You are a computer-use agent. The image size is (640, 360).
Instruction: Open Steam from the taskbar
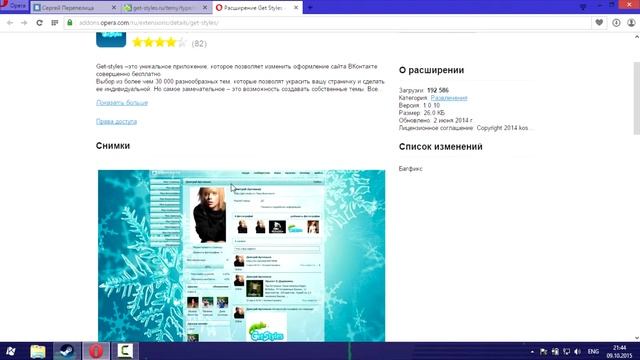pos(67,351)
